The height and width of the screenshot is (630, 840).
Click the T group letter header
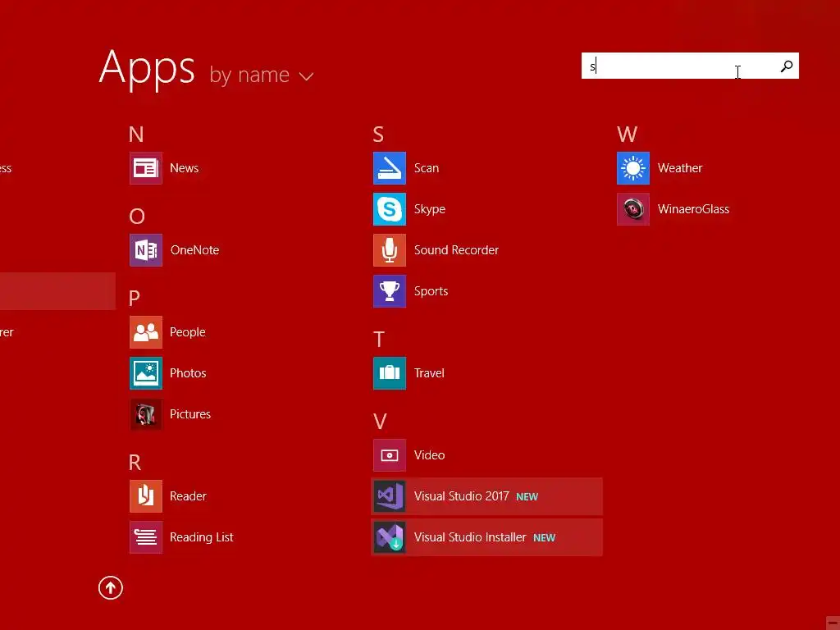(379, 339)
